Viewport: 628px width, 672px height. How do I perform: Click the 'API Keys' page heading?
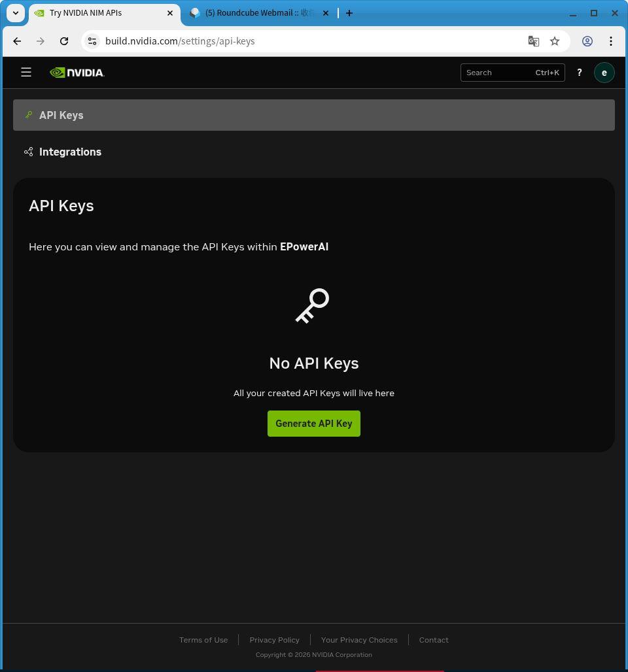pos(61,206)
